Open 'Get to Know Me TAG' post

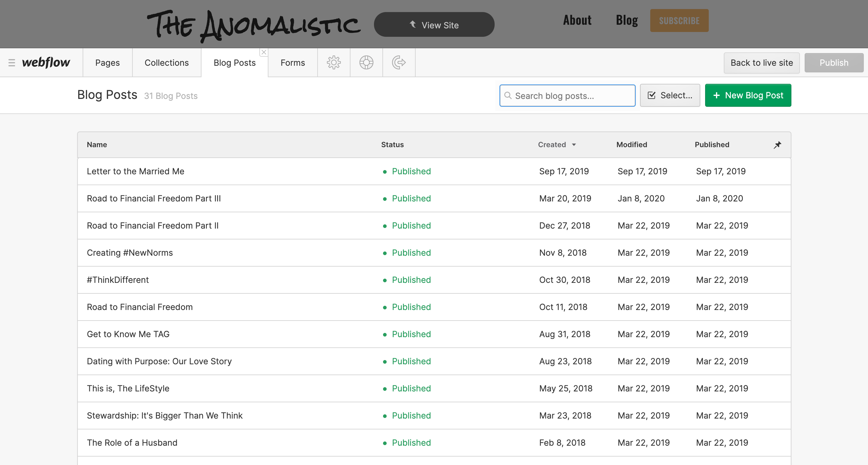tap(434, 334)
